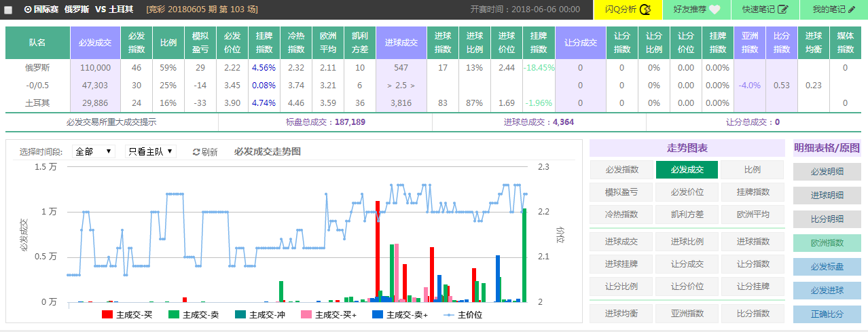Viewport: 868px width, 332px height.
Task: Open the 正确比分 button
Action: [x=827, y=314]
